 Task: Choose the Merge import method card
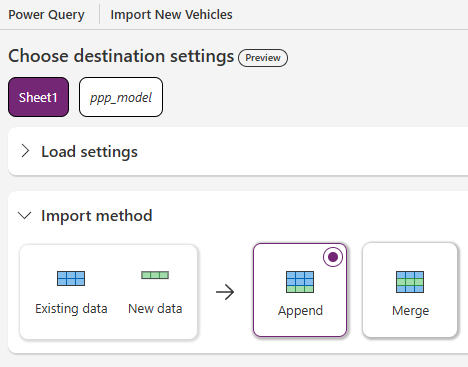pyautogui.click(x=410, y=290)
